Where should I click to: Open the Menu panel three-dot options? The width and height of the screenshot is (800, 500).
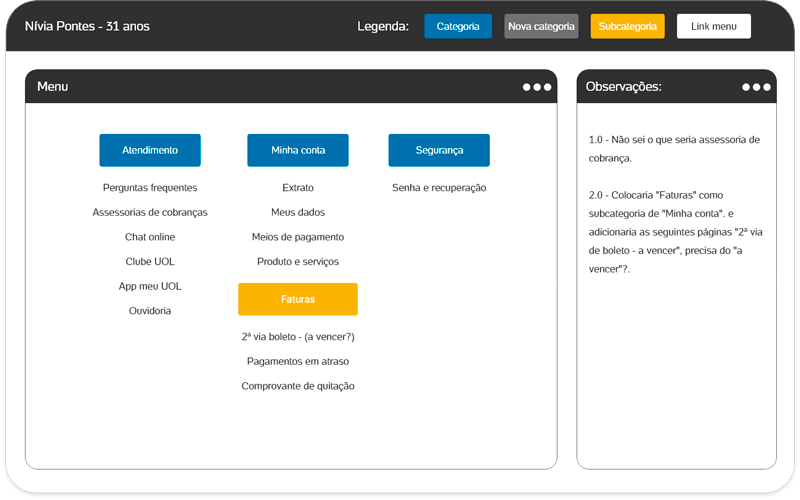tap(536, 87)
